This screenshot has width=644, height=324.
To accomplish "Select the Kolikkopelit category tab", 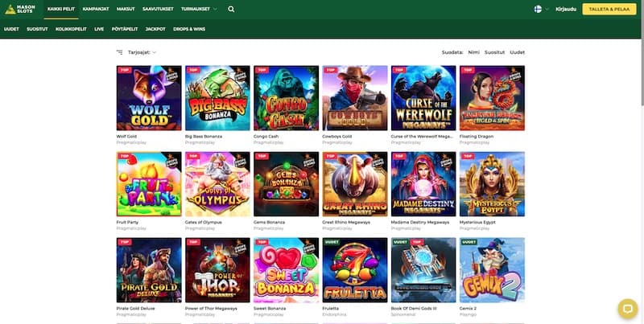I will [x=71, y=29].
